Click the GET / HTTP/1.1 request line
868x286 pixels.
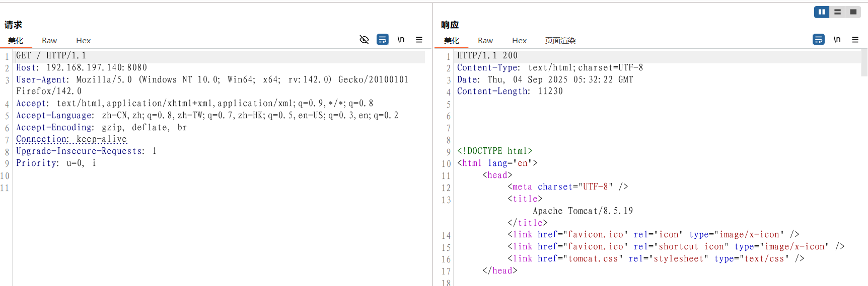51,56
